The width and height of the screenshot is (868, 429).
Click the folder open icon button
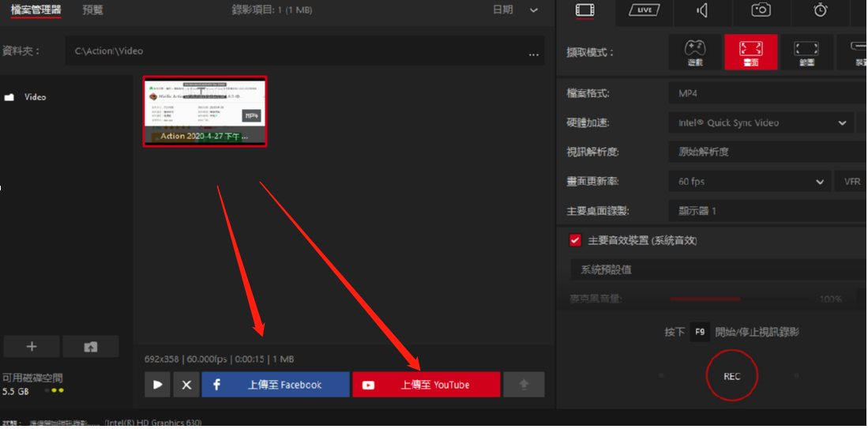point(91,347)
